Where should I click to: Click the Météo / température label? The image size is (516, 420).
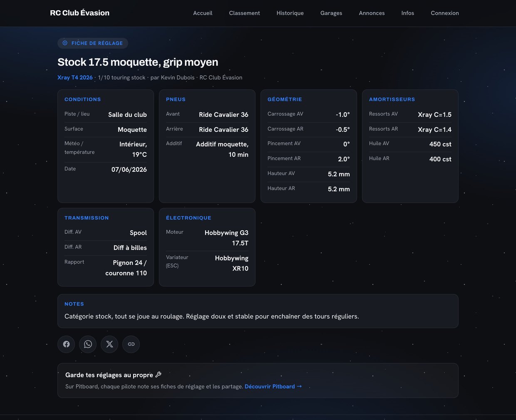[79, 148]
